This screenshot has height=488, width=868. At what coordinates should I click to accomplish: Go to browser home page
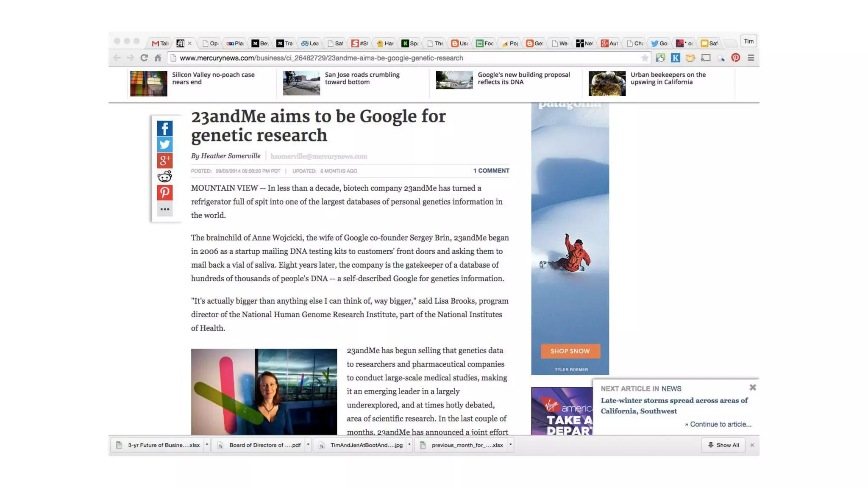pos(158,58)
